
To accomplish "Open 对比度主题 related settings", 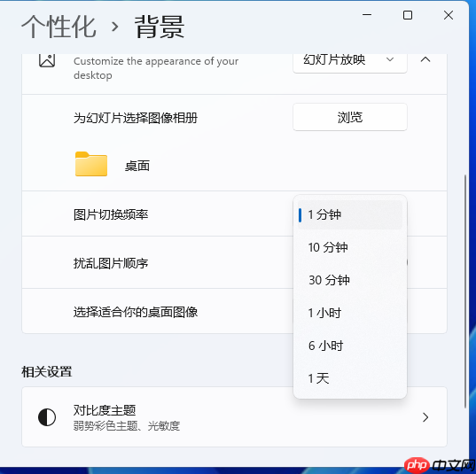I will [234, 416].
